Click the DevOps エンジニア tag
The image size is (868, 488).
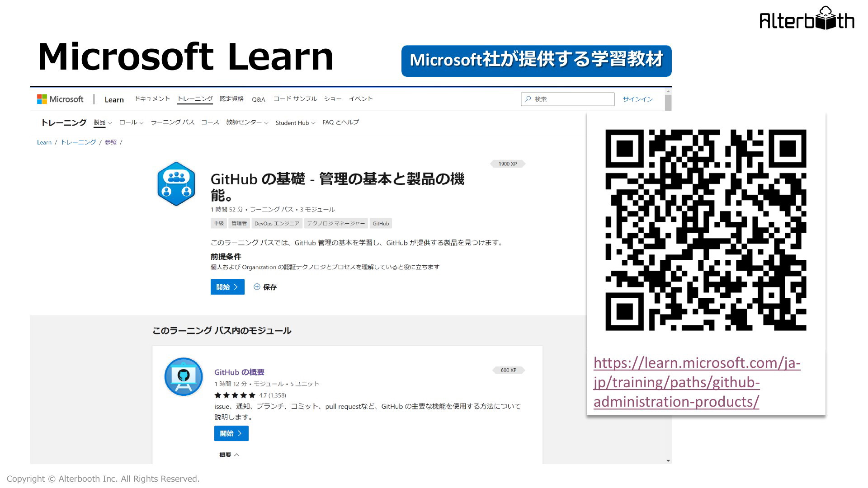277,223
